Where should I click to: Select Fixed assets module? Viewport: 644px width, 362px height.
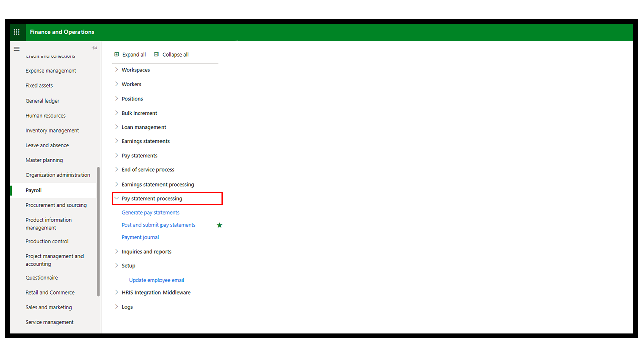(x=39, y=86)
